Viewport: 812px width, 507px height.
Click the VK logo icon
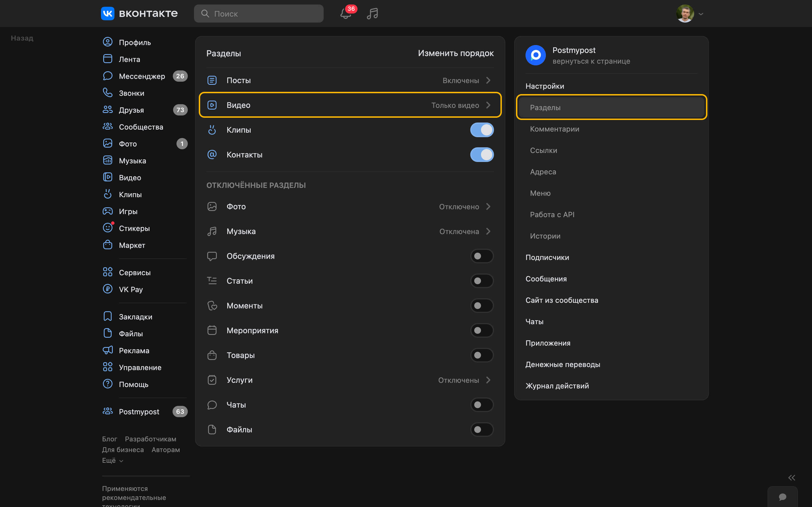pyautogui.click(x=108, y=14)
